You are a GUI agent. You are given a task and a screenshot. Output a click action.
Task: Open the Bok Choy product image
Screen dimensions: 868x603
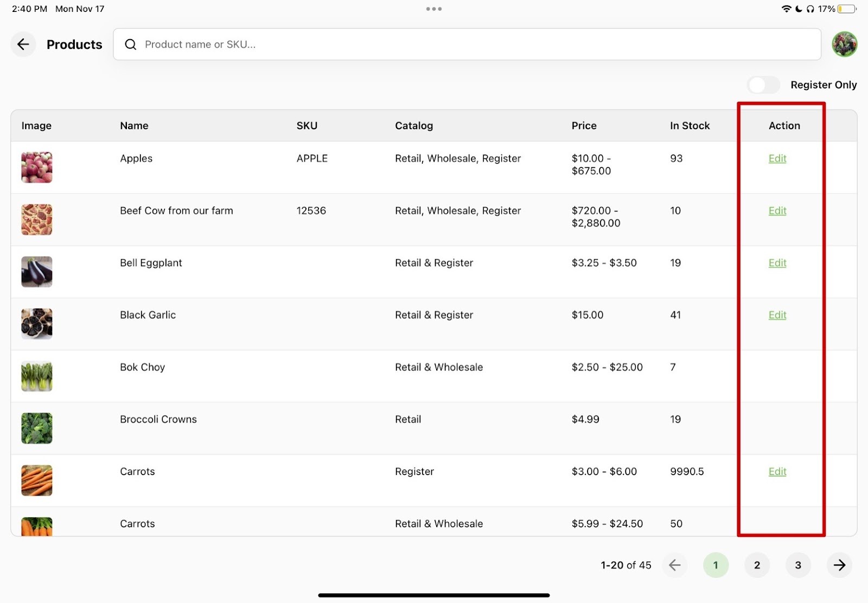click(37, 376)
